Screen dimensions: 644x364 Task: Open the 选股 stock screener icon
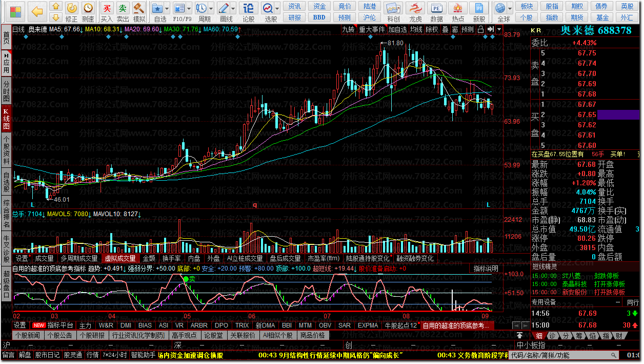point(268,8)
